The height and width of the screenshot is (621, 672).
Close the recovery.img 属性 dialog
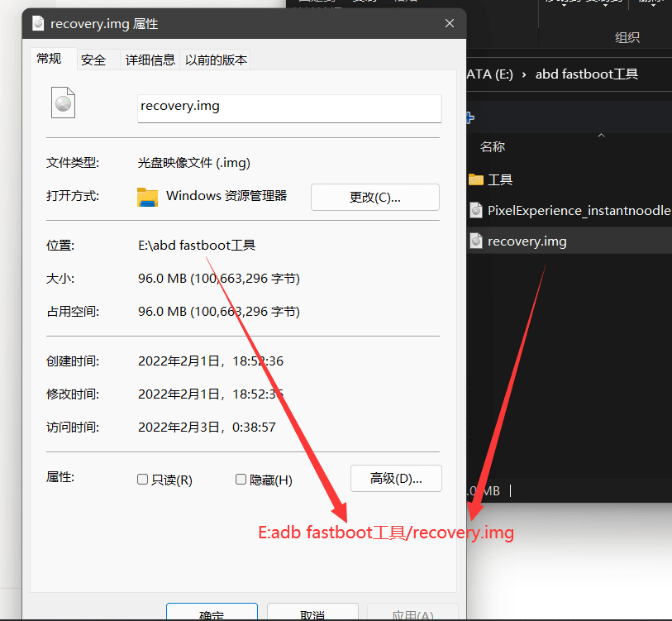click(x=450, y=24)
